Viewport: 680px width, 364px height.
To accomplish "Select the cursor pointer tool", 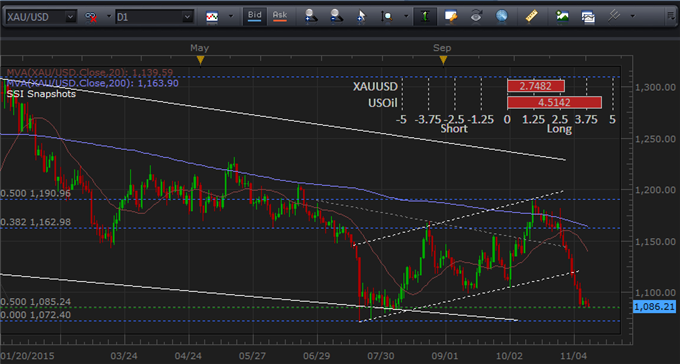I will 361,17.
